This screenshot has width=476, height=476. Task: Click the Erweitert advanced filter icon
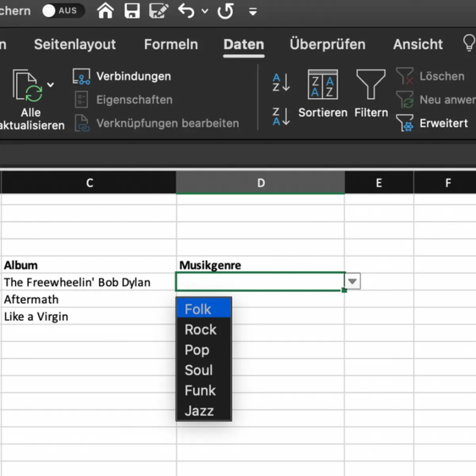[405, 123]
